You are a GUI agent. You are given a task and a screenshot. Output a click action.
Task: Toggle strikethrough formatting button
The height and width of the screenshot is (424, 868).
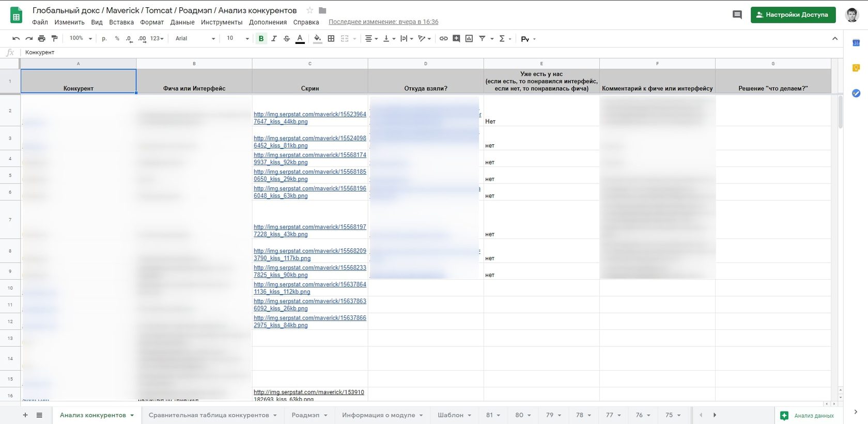287,38
